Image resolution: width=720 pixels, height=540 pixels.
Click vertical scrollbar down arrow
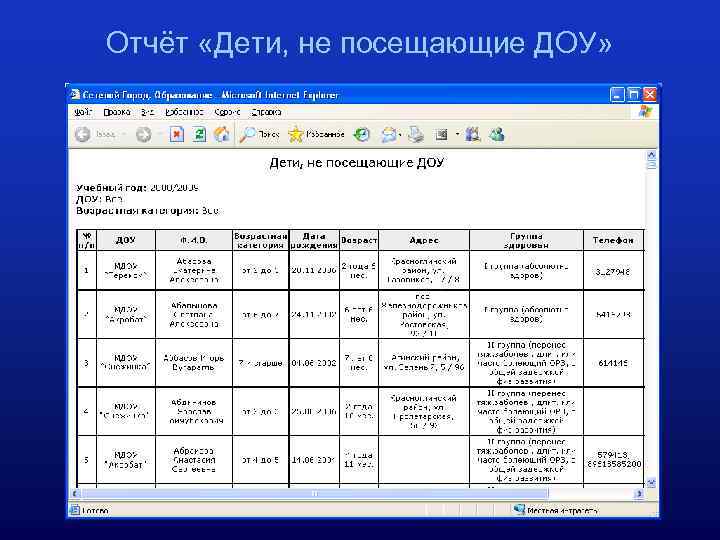(651, 483)
